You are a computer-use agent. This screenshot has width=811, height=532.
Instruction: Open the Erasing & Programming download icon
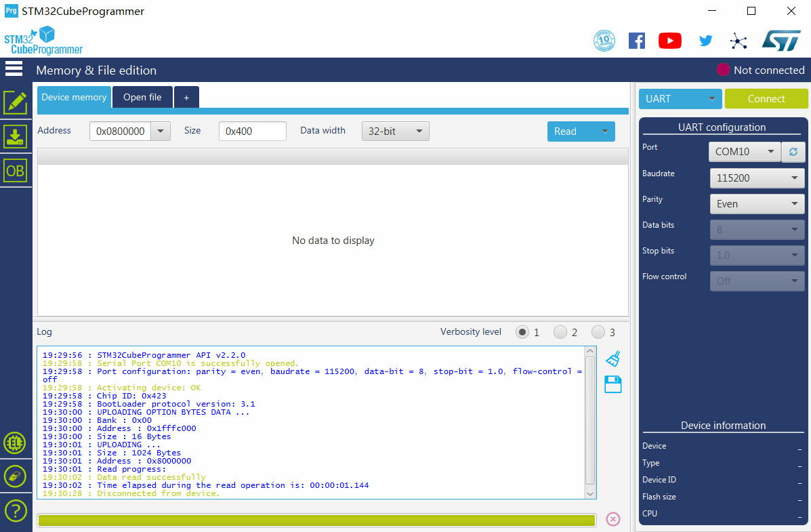(x=15, y=136)
